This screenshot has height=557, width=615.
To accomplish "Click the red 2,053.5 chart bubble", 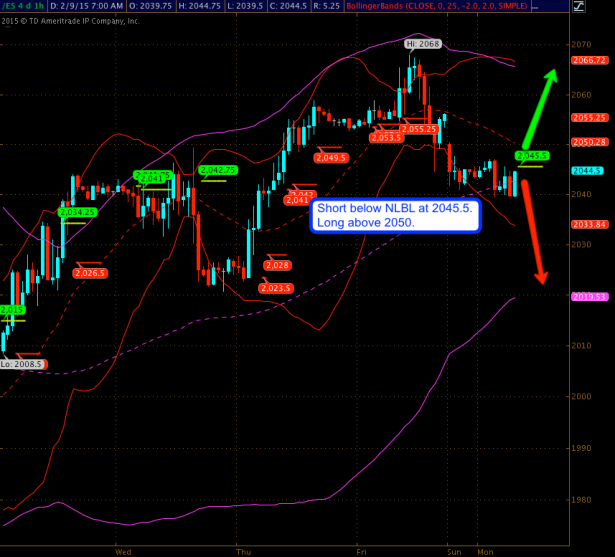I will point(386,137).
